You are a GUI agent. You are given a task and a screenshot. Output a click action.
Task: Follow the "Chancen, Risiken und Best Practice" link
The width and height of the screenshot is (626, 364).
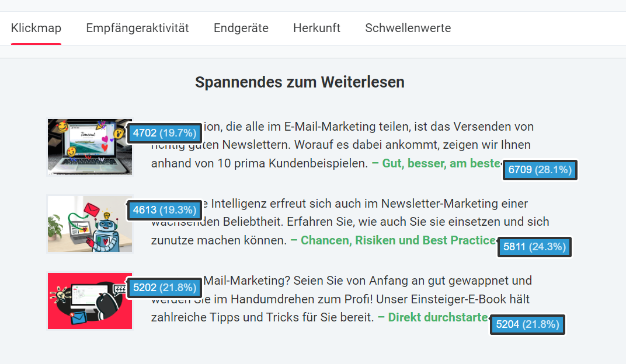(x=392, y=240)
